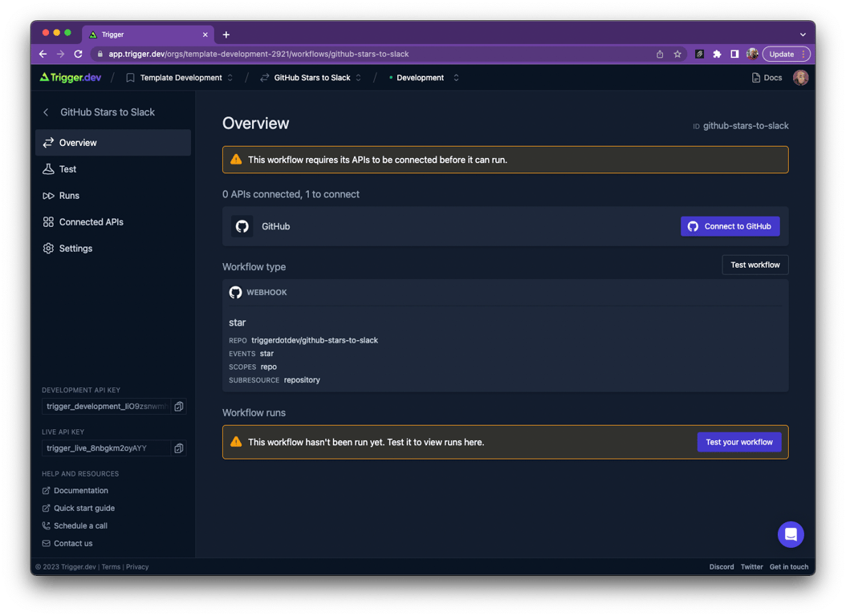Click Get in touch footer link

(789, 567)
